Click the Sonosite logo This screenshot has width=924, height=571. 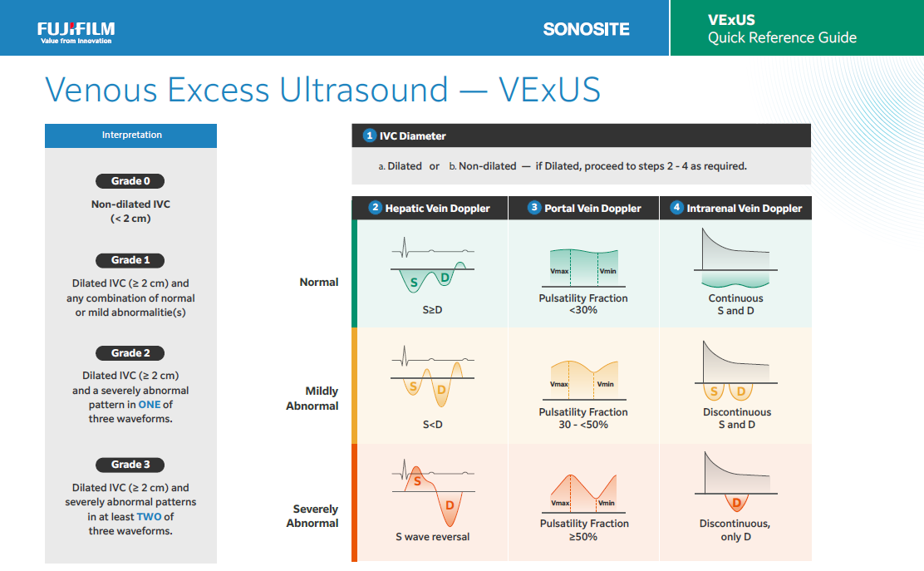pyautogui.click(x=586, y=29)
